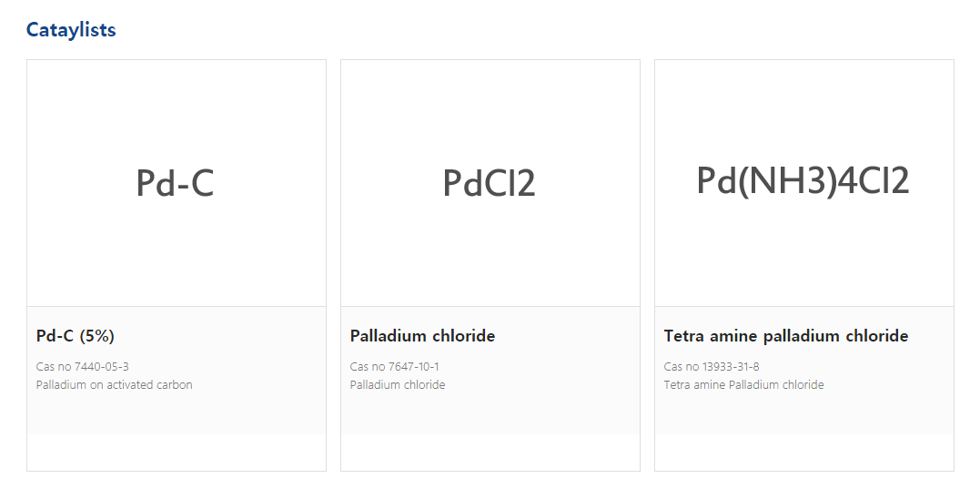The height and width of the screenshot is (489, 980).
Task: Click the Palladium on activated carbon description
Action: pos(115,385)
